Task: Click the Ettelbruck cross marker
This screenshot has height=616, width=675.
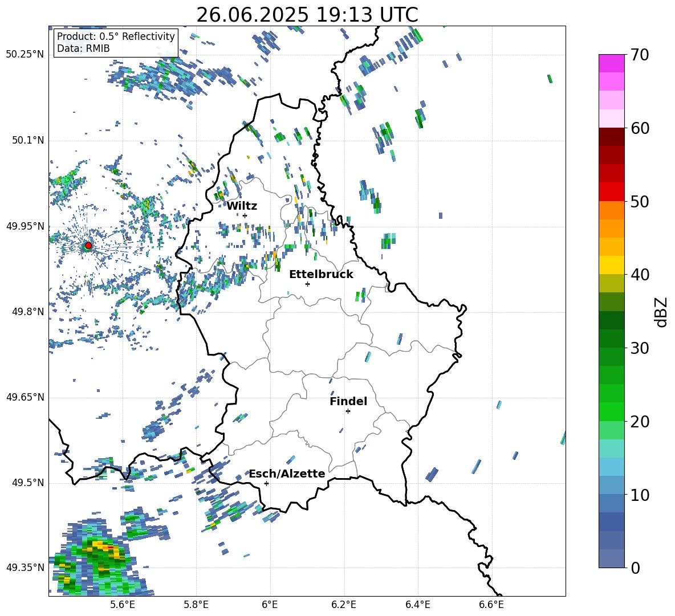Action: (307, 284)
